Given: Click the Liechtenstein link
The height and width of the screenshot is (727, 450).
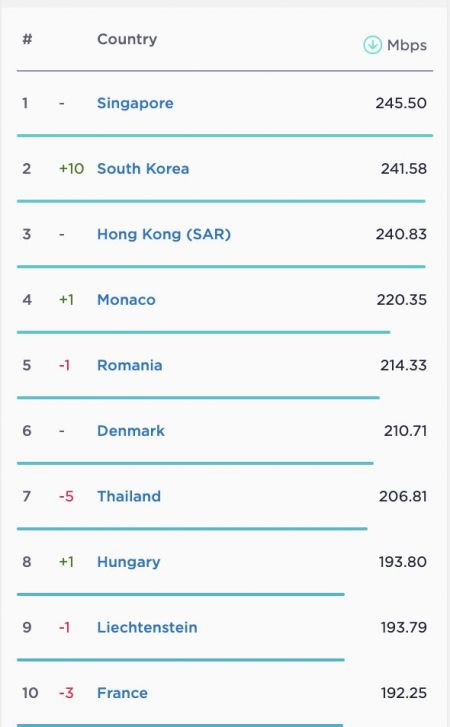Looking at the screenshot, I should click(x=147, y=627).
